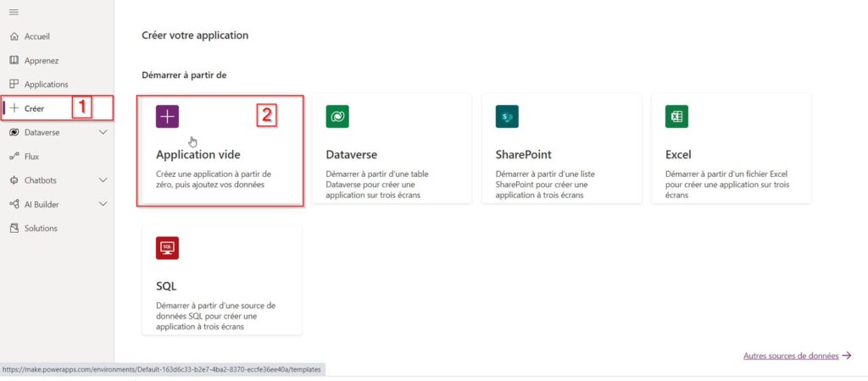
Task: Click the SharePoint tile icon
Action: pyautogui.click(x=507, y=117)
